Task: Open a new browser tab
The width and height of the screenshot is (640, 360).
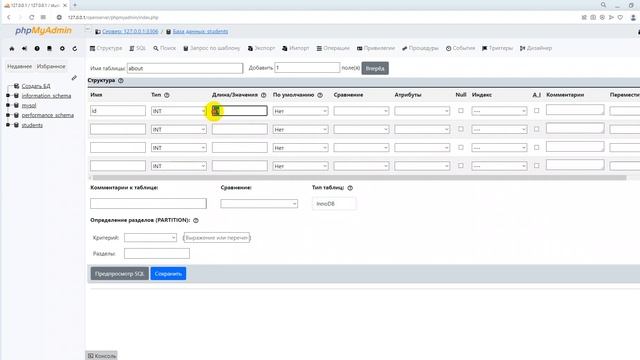Action: [75, 5]
